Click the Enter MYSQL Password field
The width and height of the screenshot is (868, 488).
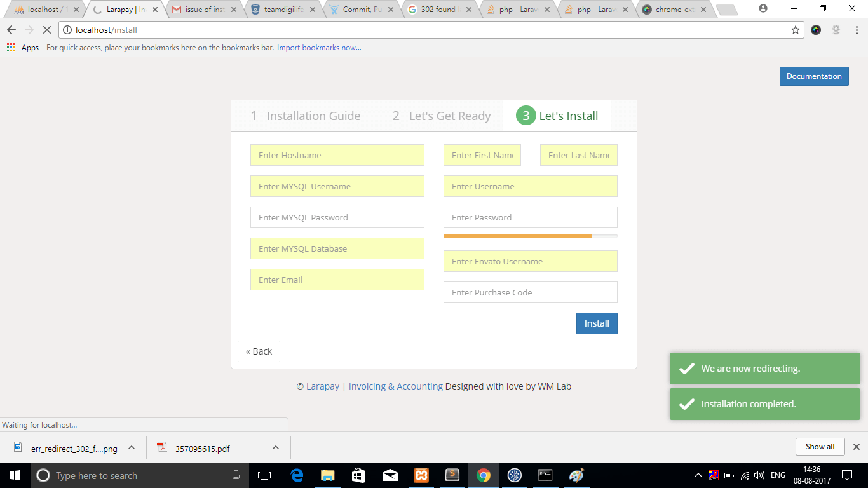click(337, 217)
